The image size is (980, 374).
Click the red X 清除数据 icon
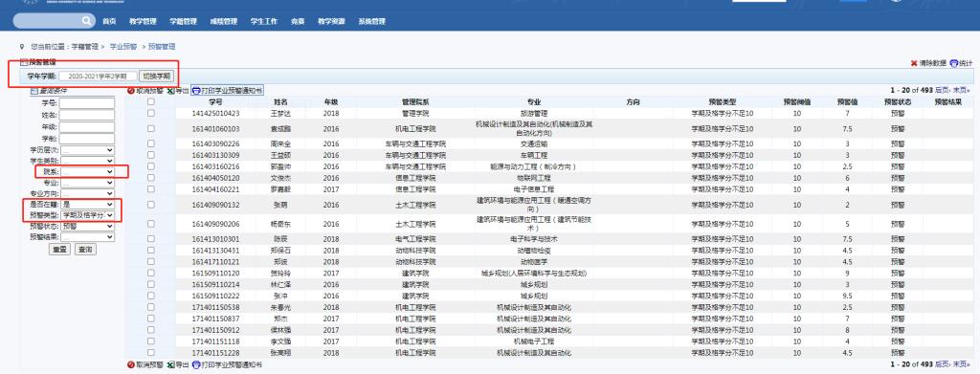point(914,63)
